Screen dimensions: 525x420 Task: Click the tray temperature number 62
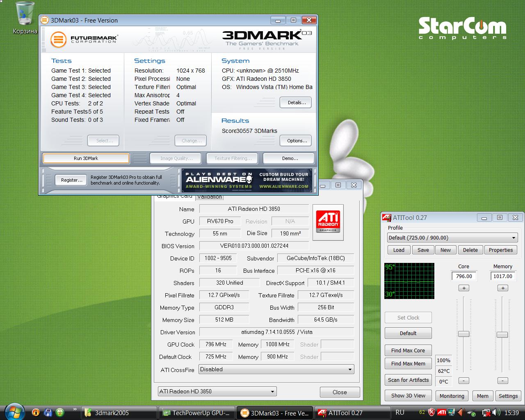422,413
